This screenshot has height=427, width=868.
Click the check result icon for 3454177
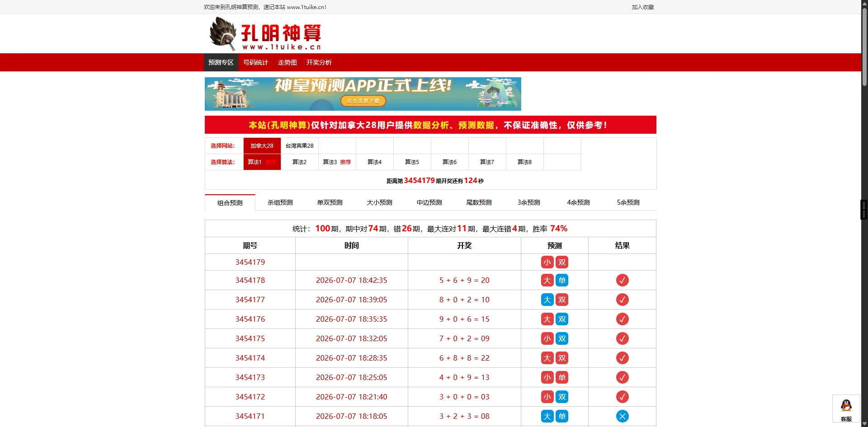[622, 300]
